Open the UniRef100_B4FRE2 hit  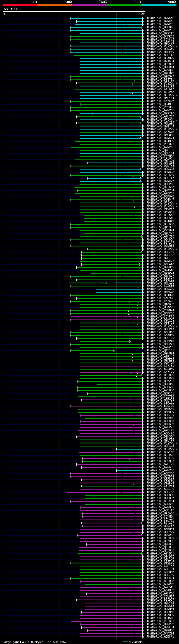(x=161, y=37)
